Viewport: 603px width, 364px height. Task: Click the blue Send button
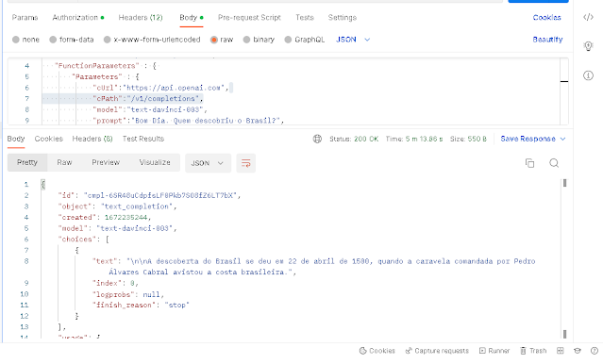(538, 1)
